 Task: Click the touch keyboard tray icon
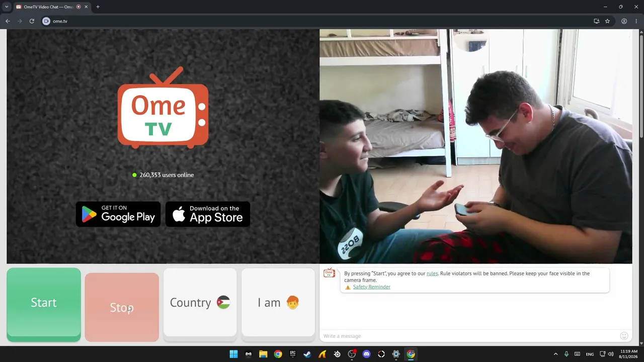578,354
